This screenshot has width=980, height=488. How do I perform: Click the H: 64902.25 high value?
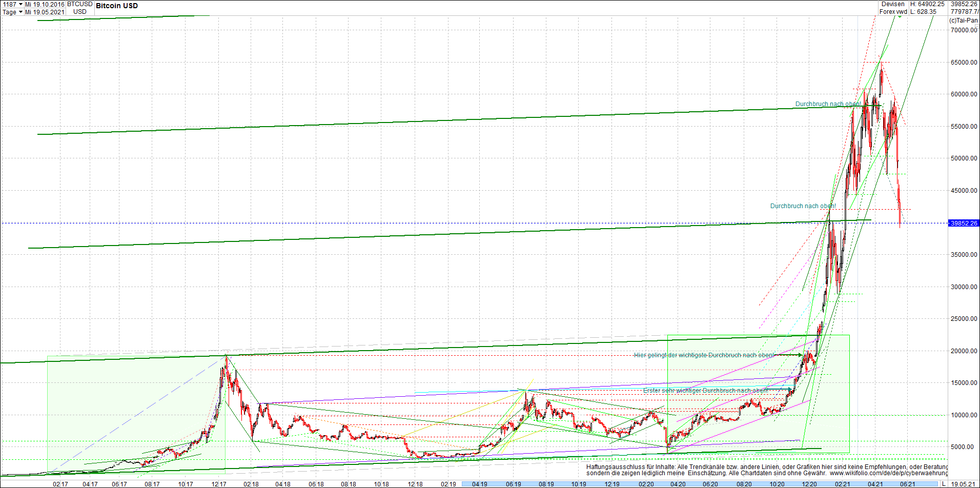coord(927,4)
